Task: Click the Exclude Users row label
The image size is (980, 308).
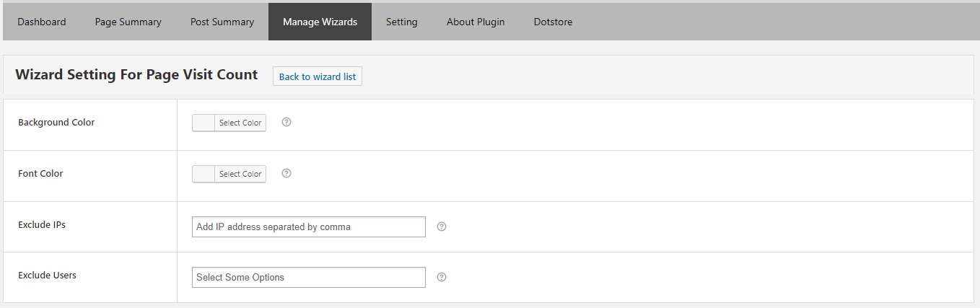Action: tap(47, 275)
